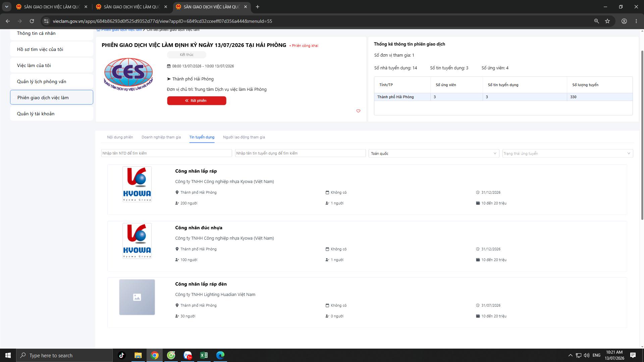Click the ENG language indicator
Viewport: 644px width, 362px height.
[x=596, y=355]
